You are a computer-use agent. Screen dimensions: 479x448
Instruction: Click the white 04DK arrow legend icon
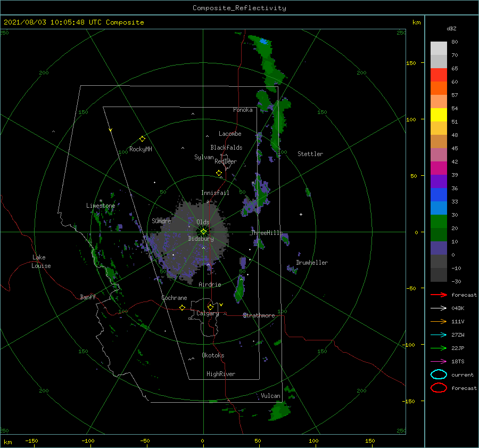coord(439,308)
